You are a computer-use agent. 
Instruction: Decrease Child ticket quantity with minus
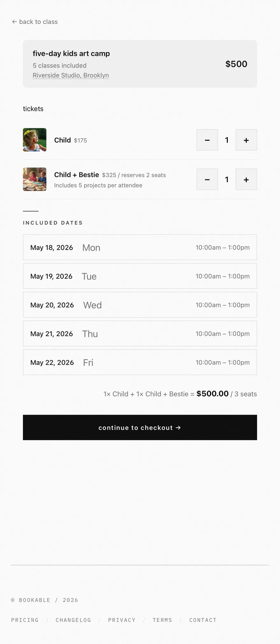coord(207,140)
